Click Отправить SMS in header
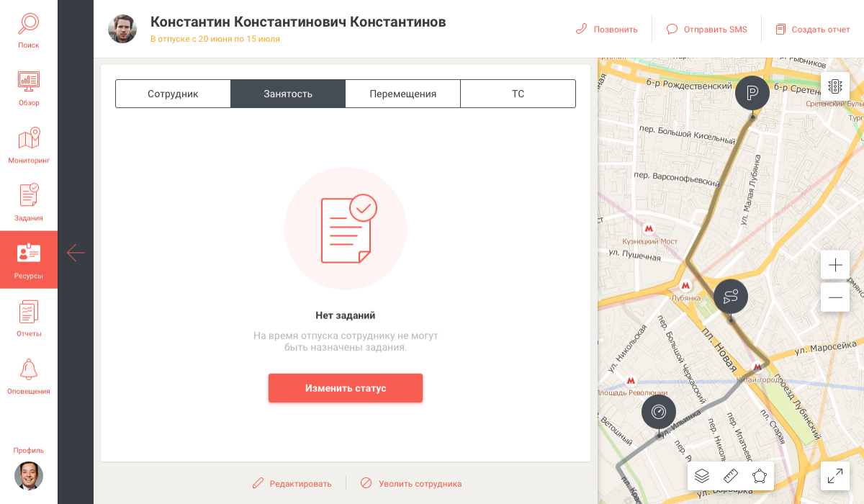 707,30
